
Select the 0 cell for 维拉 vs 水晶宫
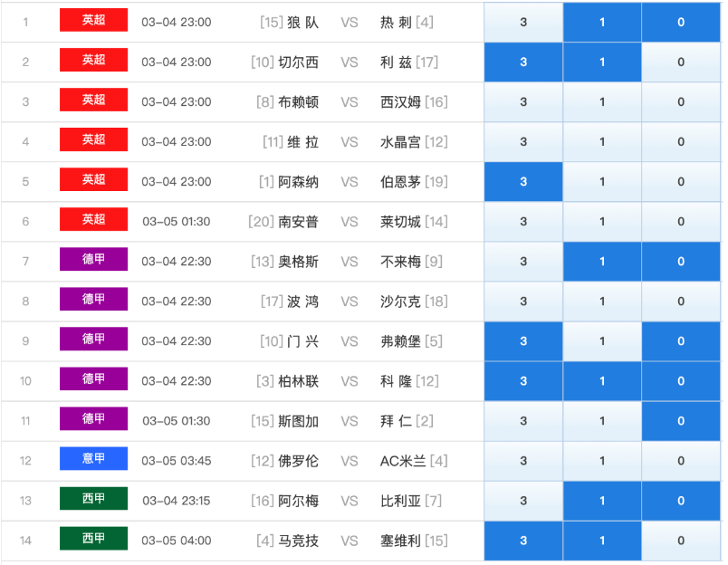[681, 141]
